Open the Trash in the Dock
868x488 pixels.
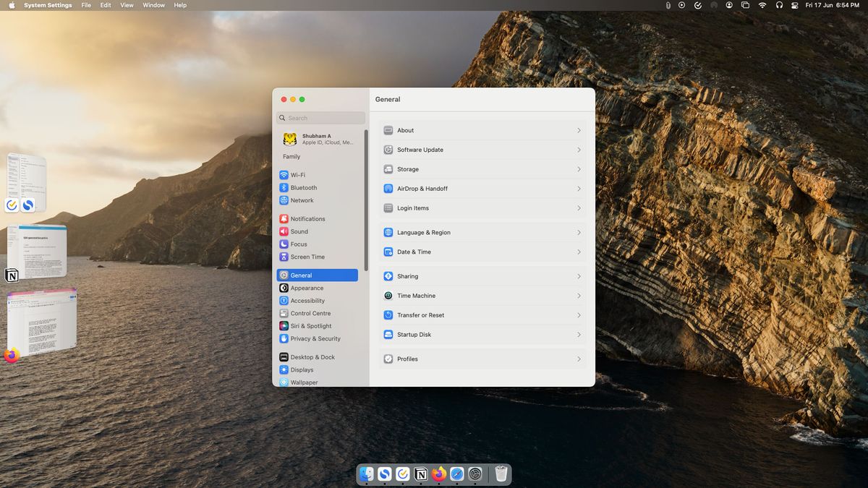coord(501,474)
